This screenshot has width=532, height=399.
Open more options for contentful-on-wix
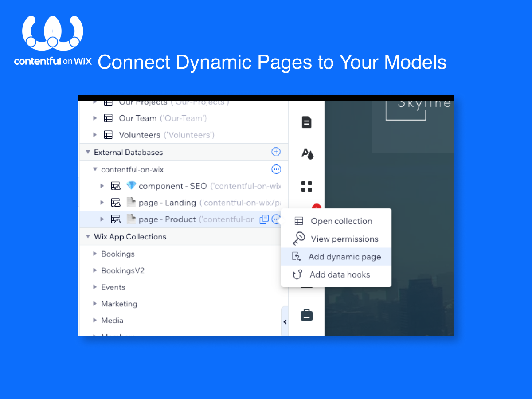click(276, 169)
